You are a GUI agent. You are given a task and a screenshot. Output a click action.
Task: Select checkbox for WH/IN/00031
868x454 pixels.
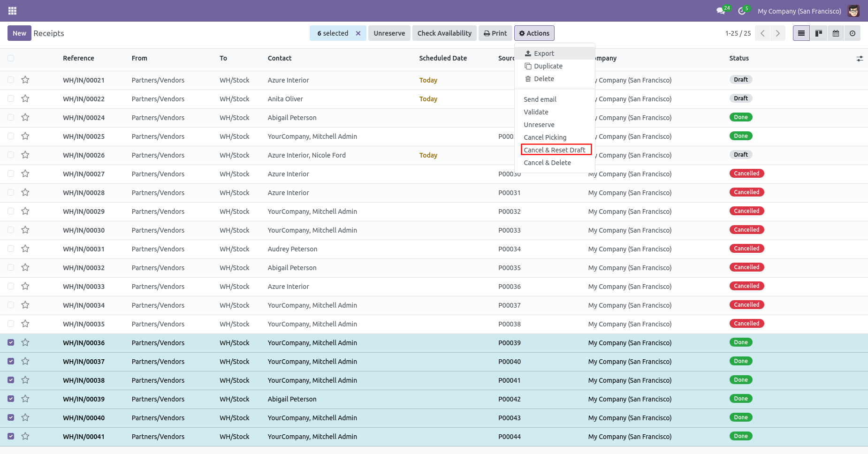pyautogui.click(x=11, y=249)
